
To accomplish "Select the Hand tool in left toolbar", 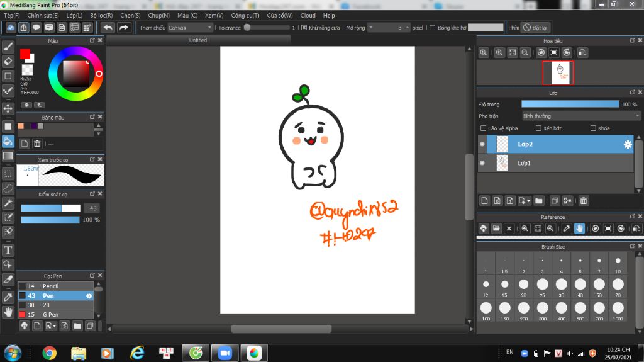I will click(x=8, y=312).
